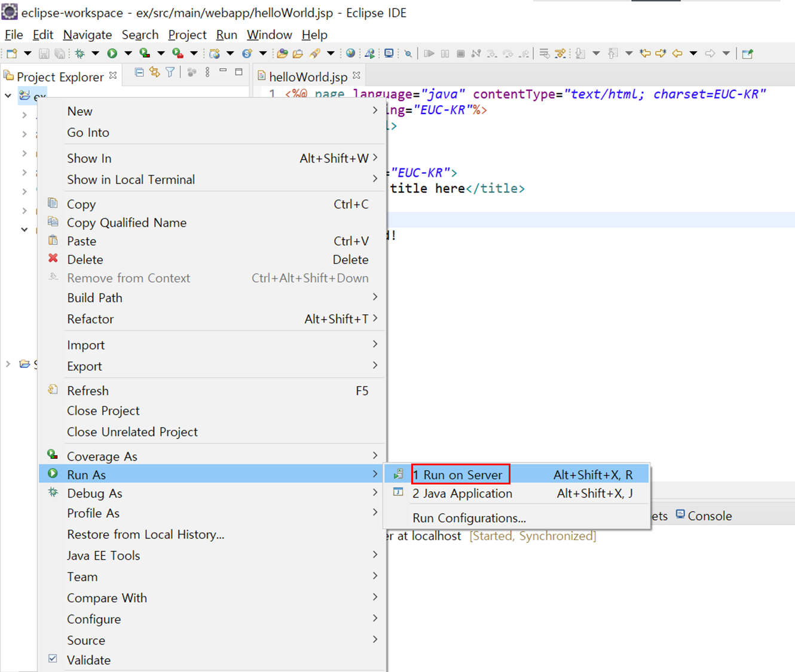This screenshot has height=672, width=795.
Task: Click the Next Annotation toolbar icon
Action: click(580, 53)
